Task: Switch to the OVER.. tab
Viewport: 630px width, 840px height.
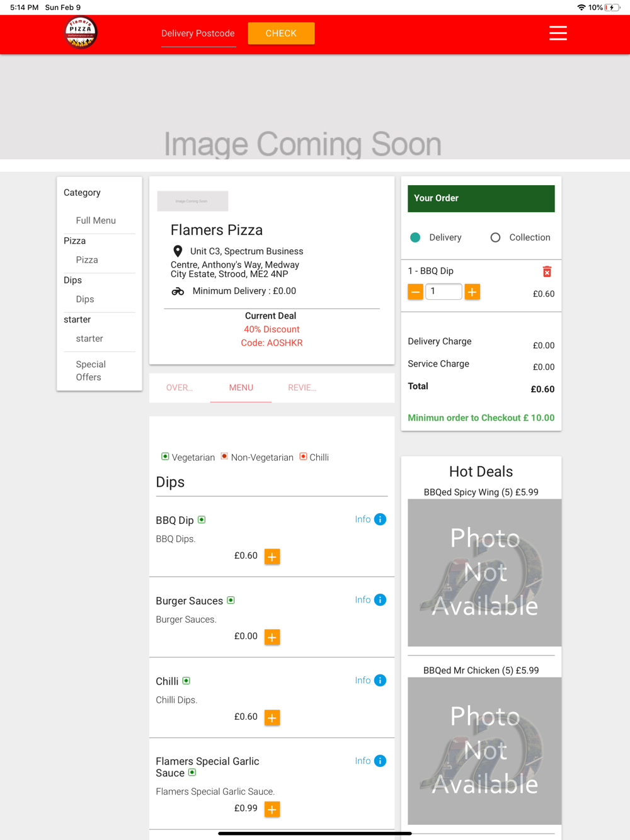Action: pos(180,388)
